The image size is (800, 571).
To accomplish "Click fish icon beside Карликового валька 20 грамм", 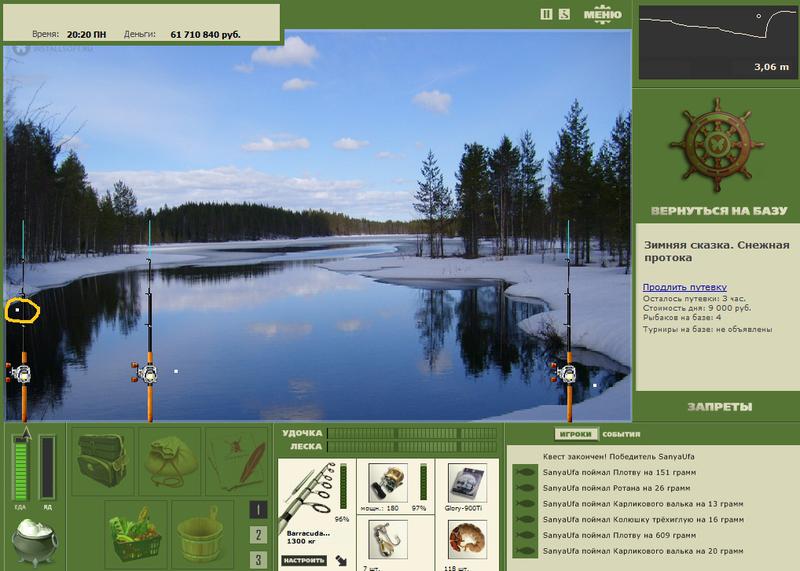I will click(x=525, y=551).
